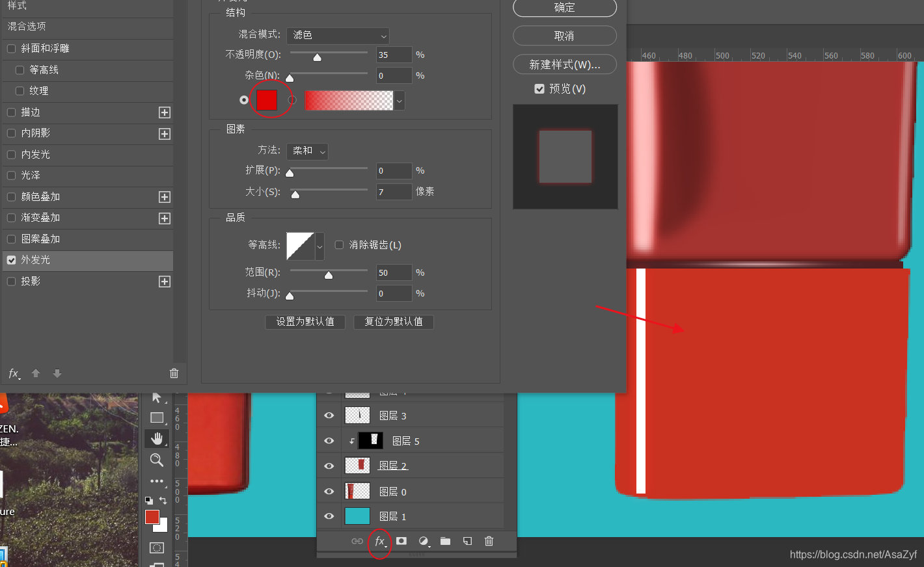
Task: Move effect down arrow in styles list
Action: (x=57, y=373)
